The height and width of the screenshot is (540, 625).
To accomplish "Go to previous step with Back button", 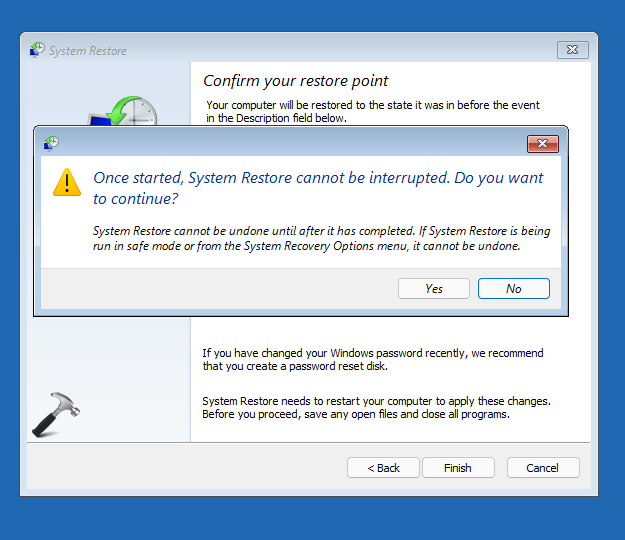I will point(383,467).
